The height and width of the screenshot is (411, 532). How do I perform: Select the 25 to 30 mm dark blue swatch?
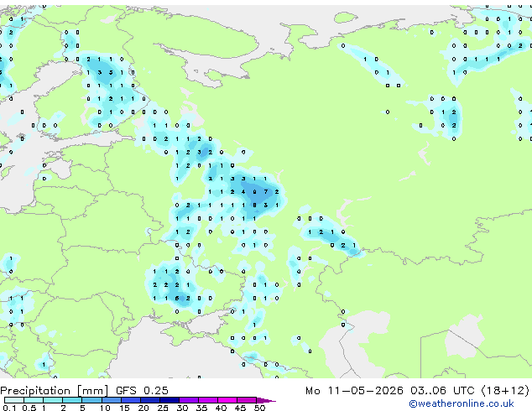click(x=170, y=400)
